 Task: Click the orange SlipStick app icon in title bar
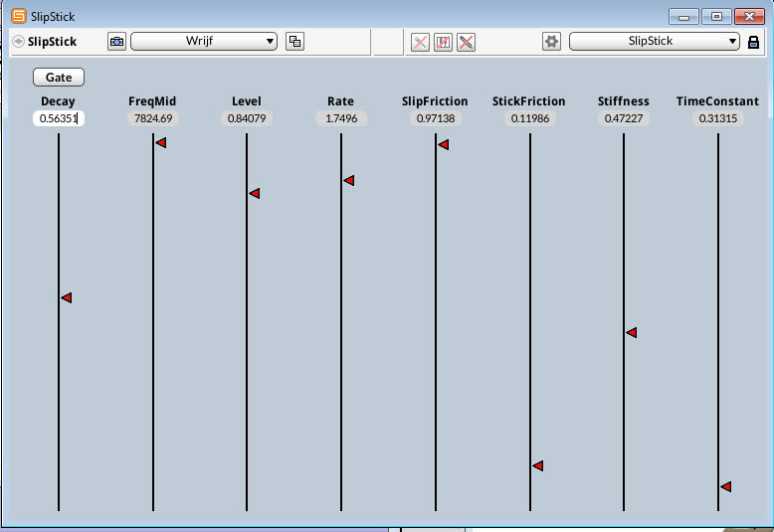(x=19, y=17)
